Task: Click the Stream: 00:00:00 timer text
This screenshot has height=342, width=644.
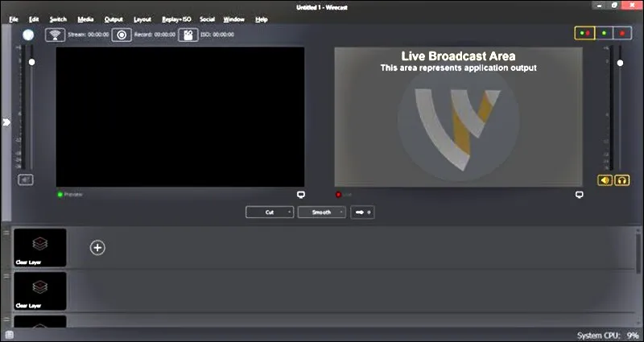Action: (x=88, y=35)
